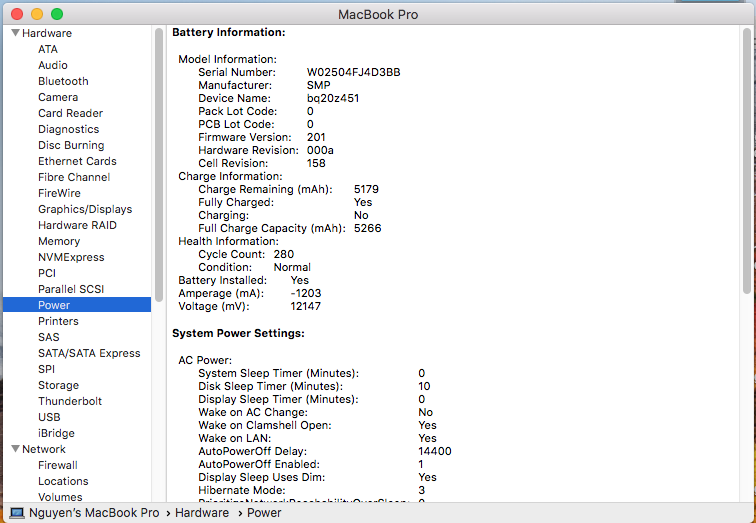Select Audio in the sidebar
756x523 pixels.
tap(53, 65)
